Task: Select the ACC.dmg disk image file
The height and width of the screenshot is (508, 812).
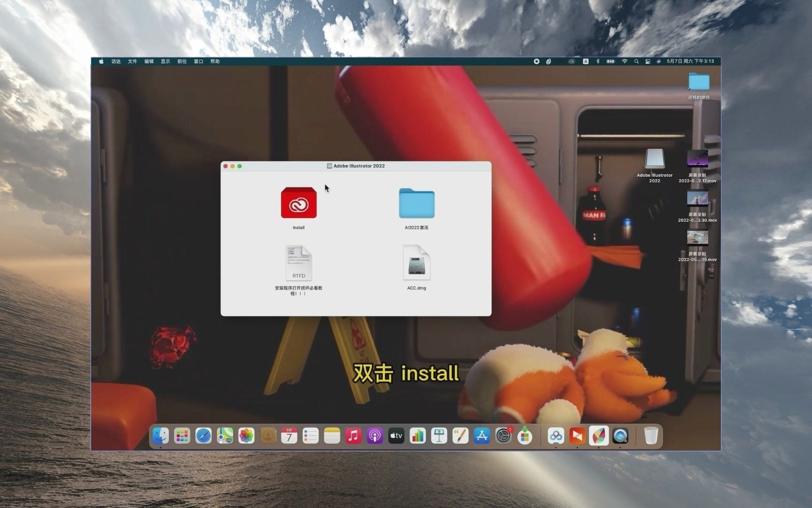Action: (416, 263)
